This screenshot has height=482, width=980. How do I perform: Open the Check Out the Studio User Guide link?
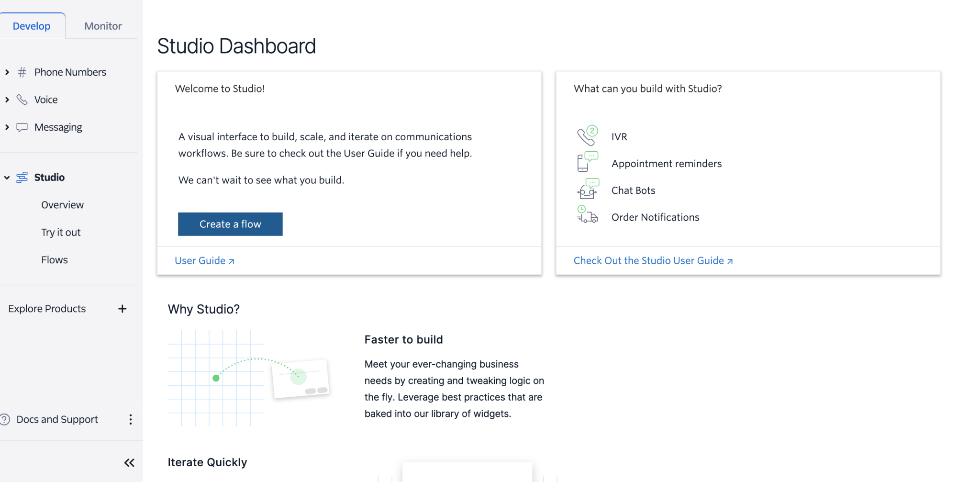(x=649, y=260)
